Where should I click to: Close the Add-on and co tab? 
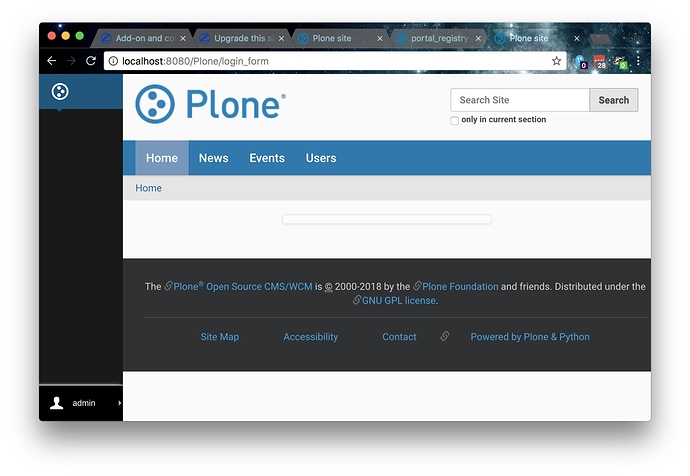pos(183,39)
